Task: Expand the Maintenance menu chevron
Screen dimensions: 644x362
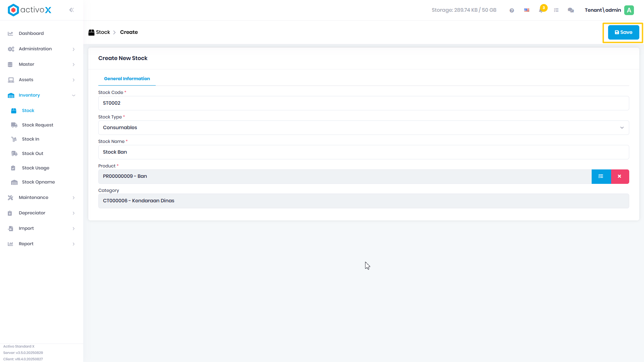Action: click(x=73, y=198)
